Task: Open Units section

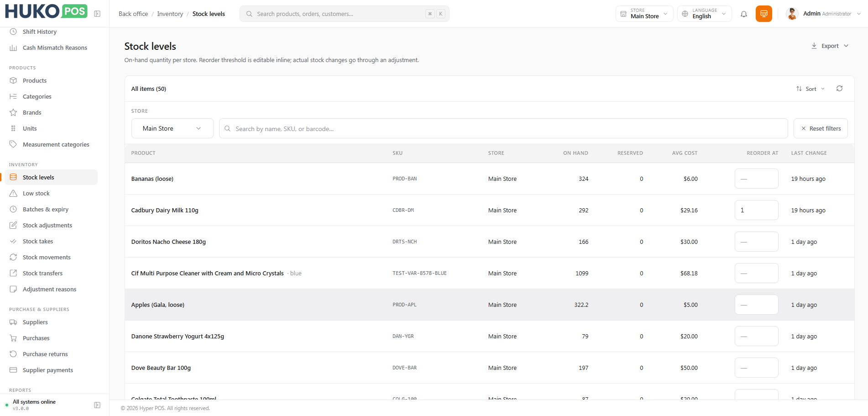Action: [x=30, y=128]
